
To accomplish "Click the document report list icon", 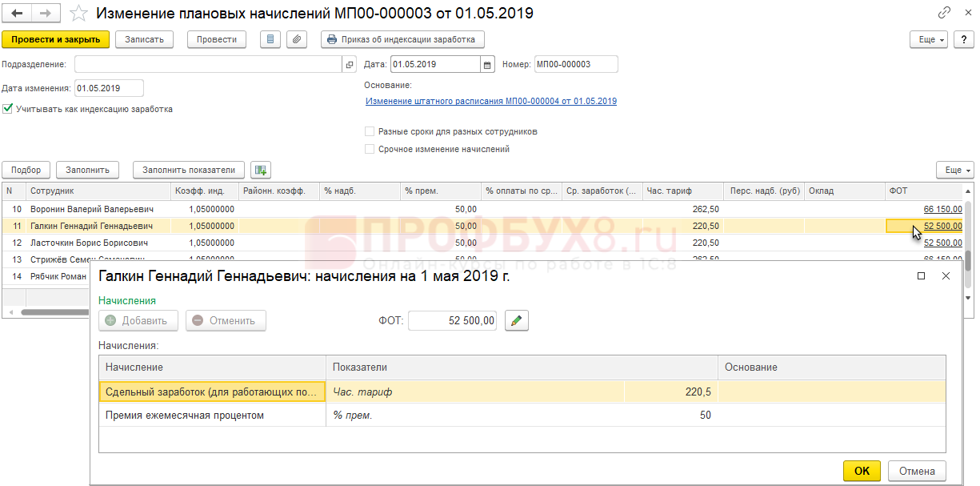I will (x=270, y=39).
